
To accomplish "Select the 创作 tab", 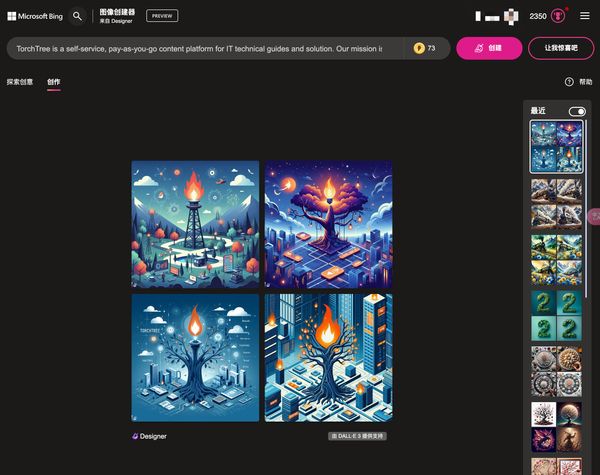I will point(54,82).
